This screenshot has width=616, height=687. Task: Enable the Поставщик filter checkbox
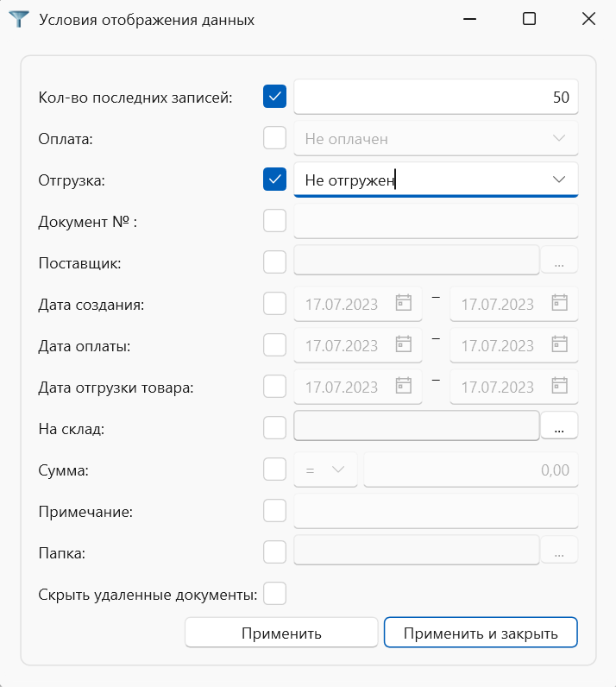(274, 262)
